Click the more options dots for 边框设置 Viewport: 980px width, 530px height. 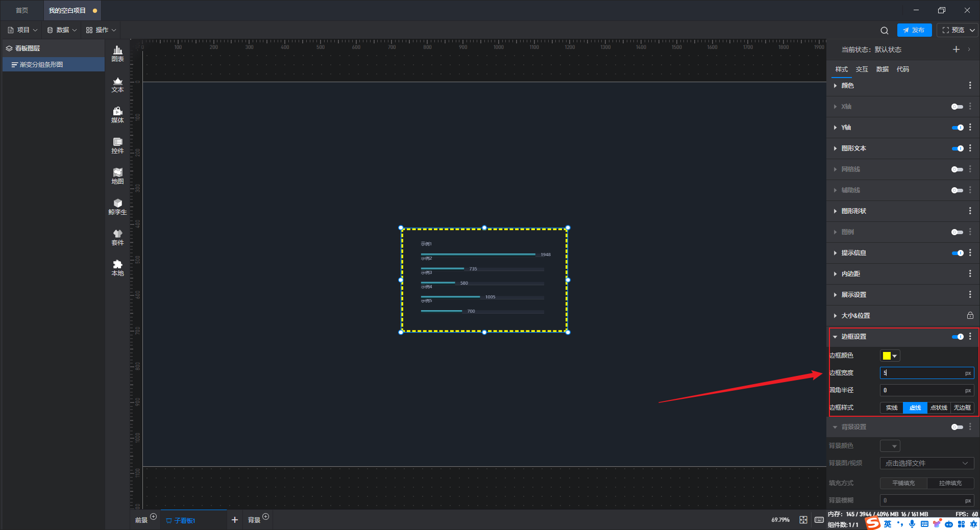[970, 336]
